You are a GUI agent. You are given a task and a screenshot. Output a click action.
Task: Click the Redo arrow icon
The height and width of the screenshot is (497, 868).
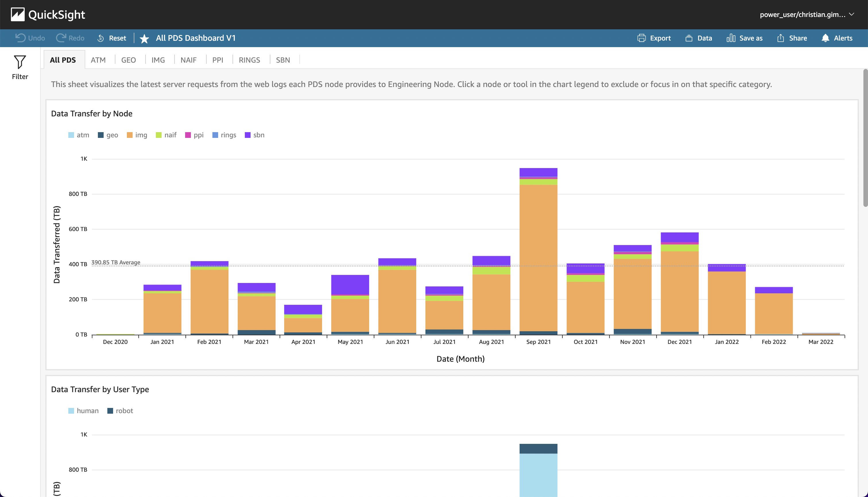click(61, 38)
